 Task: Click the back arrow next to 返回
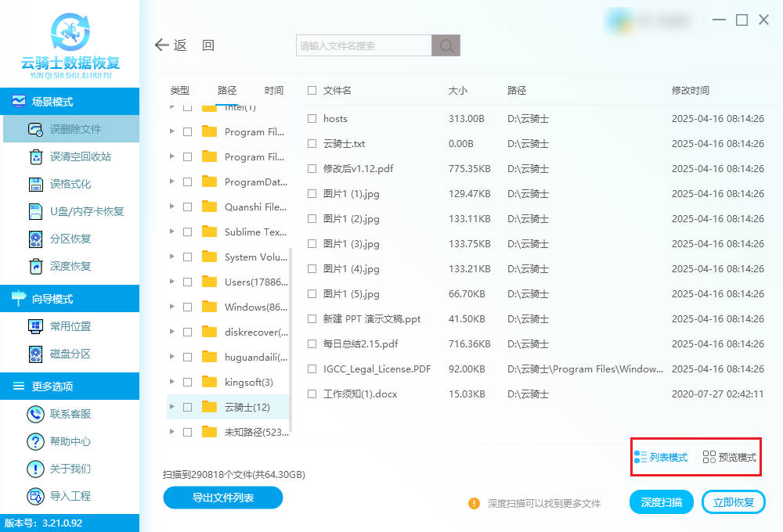pos(162,45)
